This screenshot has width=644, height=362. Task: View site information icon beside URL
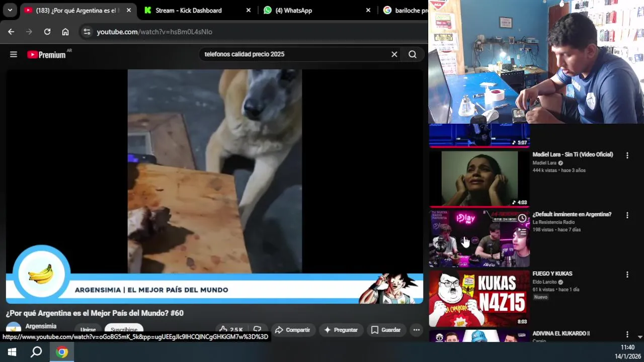point(87,32)
